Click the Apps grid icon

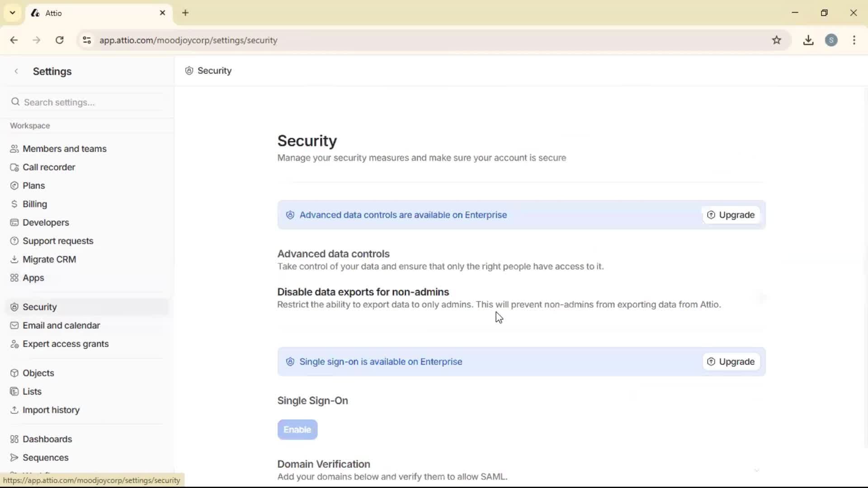coord(14,277)
